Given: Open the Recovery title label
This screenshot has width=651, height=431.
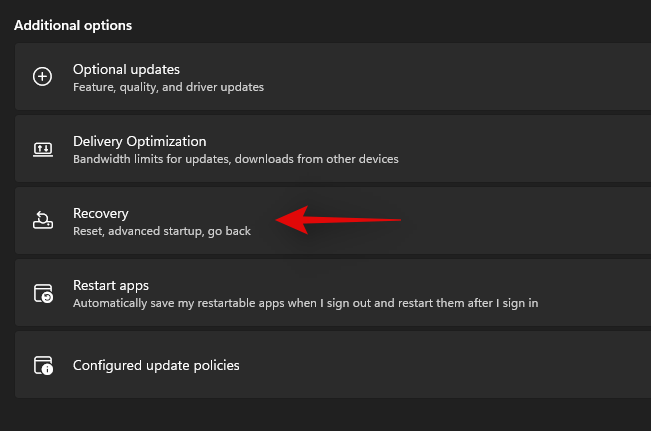Looking at the screenshot, I should pyautogui.click(x=101, y=213).
